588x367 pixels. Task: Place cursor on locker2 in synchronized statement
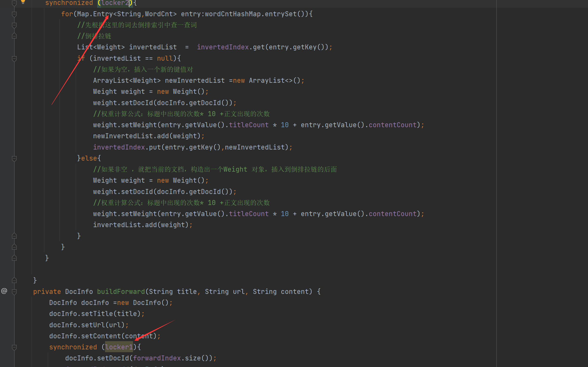115,3
